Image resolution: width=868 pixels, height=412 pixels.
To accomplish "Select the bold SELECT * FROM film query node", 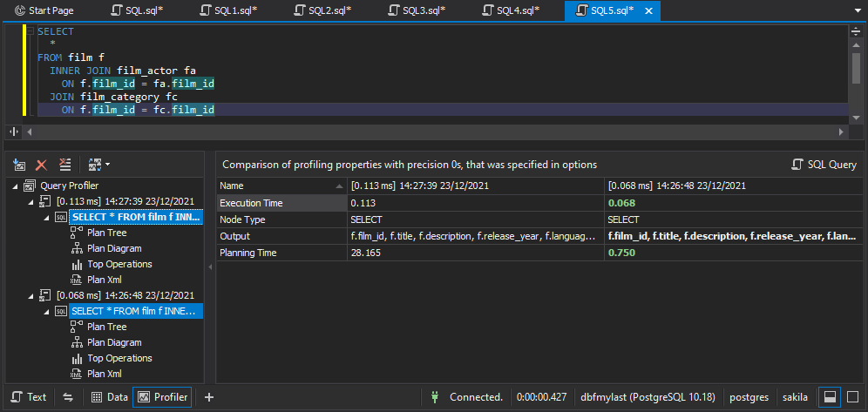I will pyautogui.click(x=136, y=218).
